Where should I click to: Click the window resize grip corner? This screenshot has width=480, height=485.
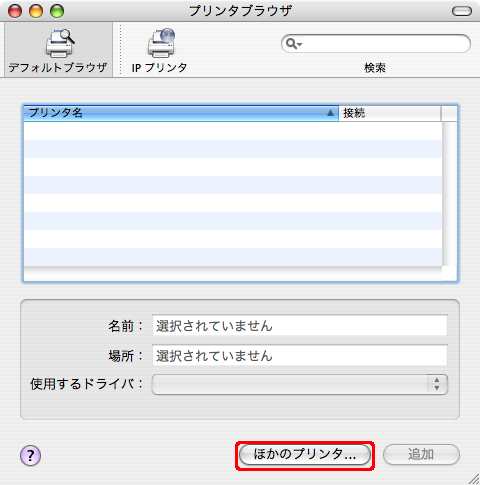coord(474,479)
